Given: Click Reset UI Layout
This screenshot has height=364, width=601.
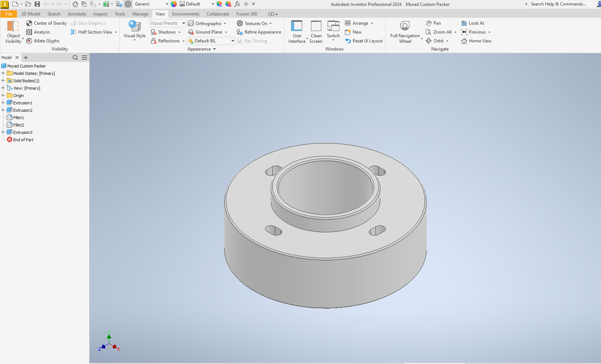Looking at the screenshot, I should [x=364, y=41].
